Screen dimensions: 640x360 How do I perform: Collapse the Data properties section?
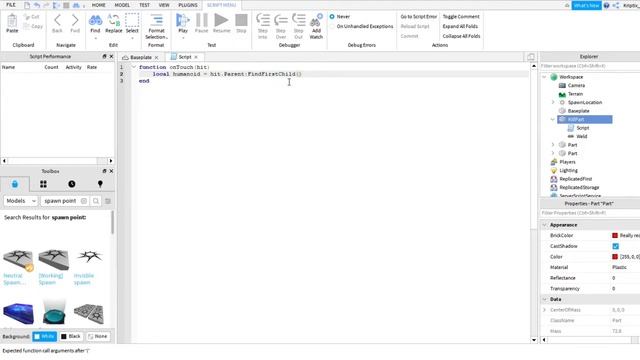[544, 299]
